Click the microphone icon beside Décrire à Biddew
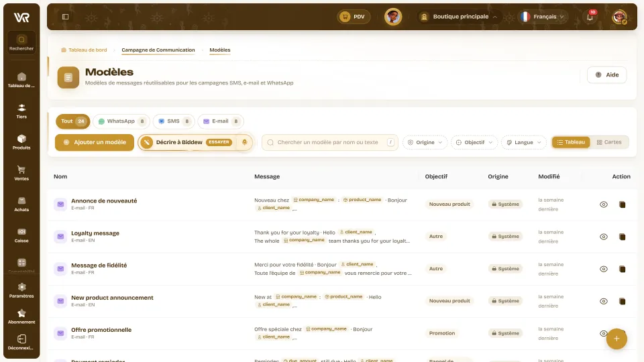This screenshot has width=644, height=362. pos(244,142)
